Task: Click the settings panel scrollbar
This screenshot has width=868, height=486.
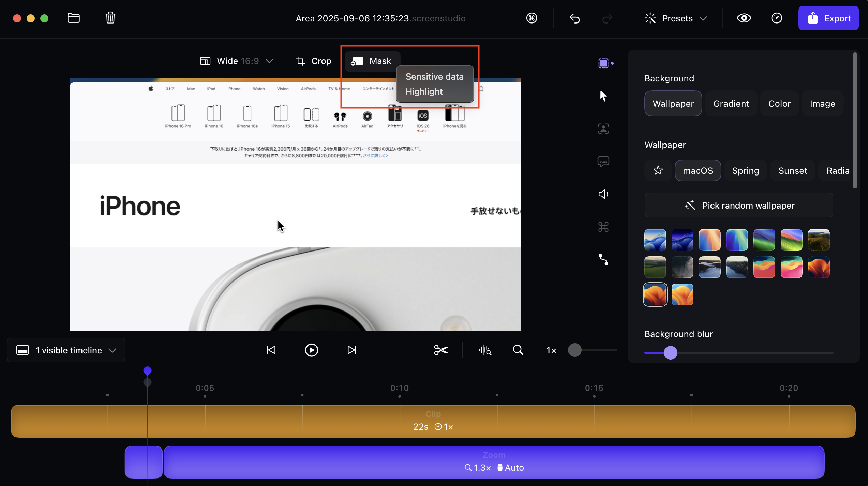Action: click(855, 120)
